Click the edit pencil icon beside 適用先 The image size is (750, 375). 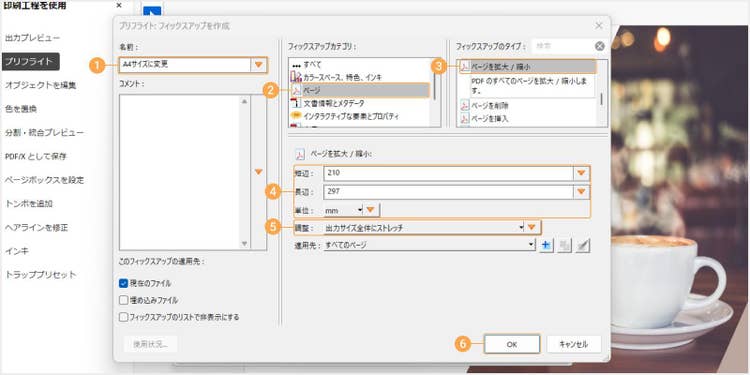pos(583,245)
